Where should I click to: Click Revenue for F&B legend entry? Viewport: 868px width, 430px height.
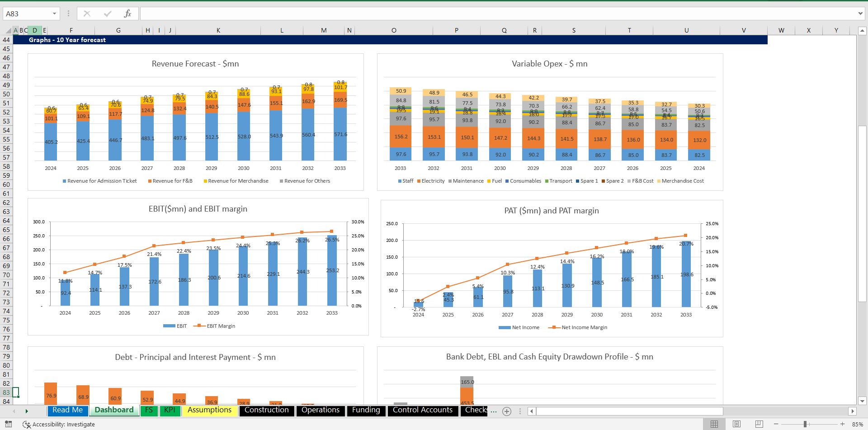(170, 181)
